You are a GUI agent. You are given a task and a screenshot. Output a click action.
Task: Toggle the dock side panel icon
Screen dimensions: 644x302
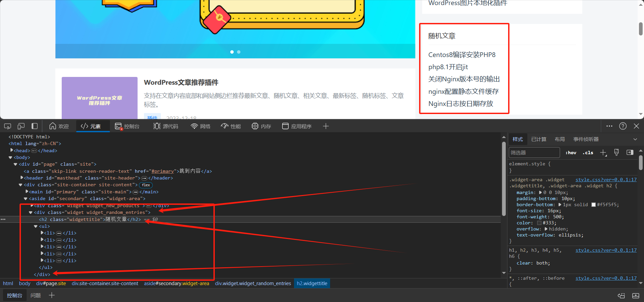tap(34, 126)
